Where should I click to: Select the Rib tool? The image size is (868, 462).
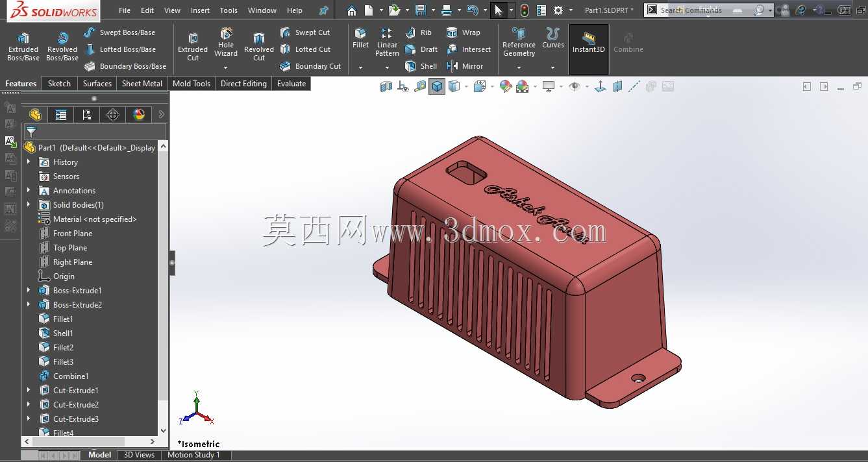[418, 32]
